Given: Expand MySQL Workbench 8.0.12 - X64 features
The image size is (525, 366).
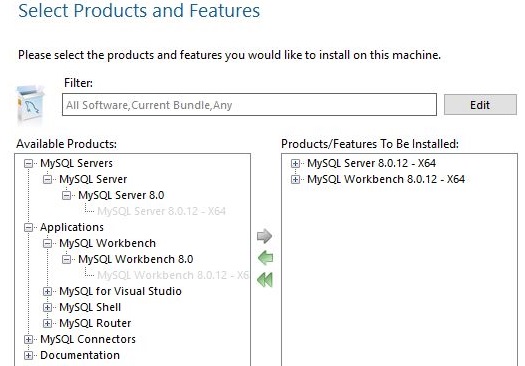Looking at the screenshot, I should tap(295, 179).
